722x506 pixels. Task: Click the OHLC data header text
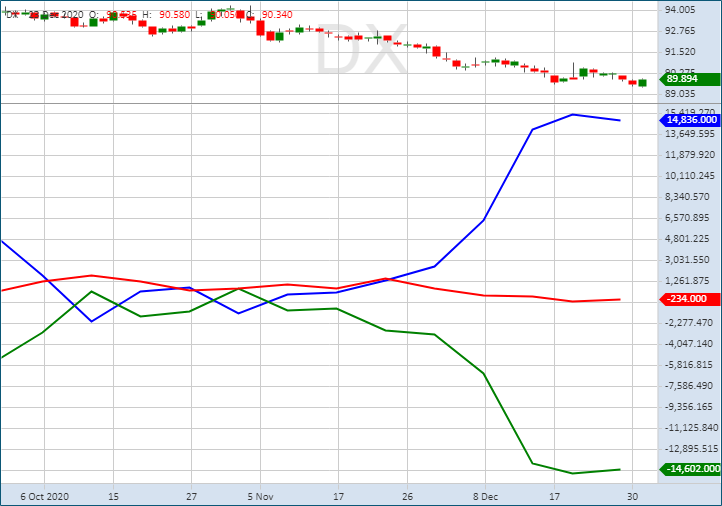150,13
